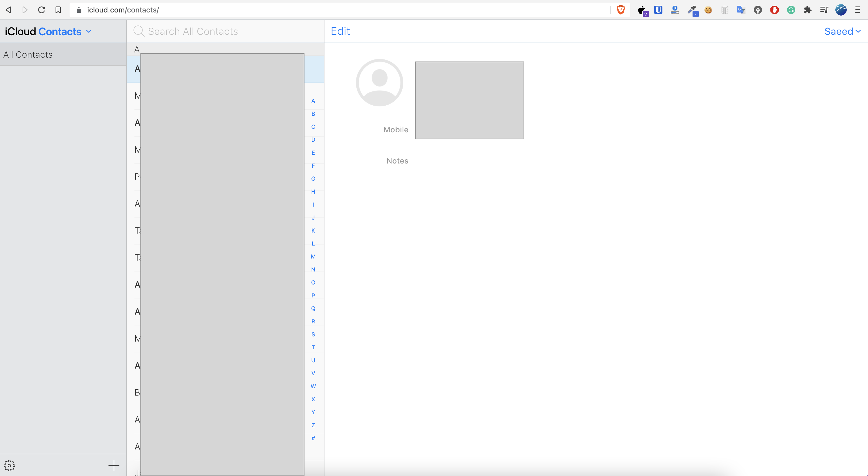Click the Grammarly extension icon

[791, 10]
